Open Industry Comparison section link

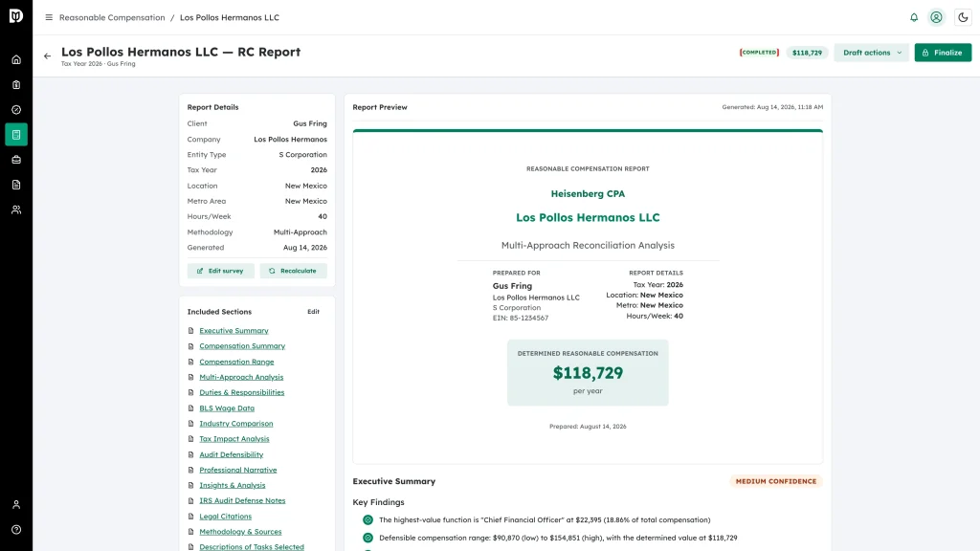coord(236,424)
